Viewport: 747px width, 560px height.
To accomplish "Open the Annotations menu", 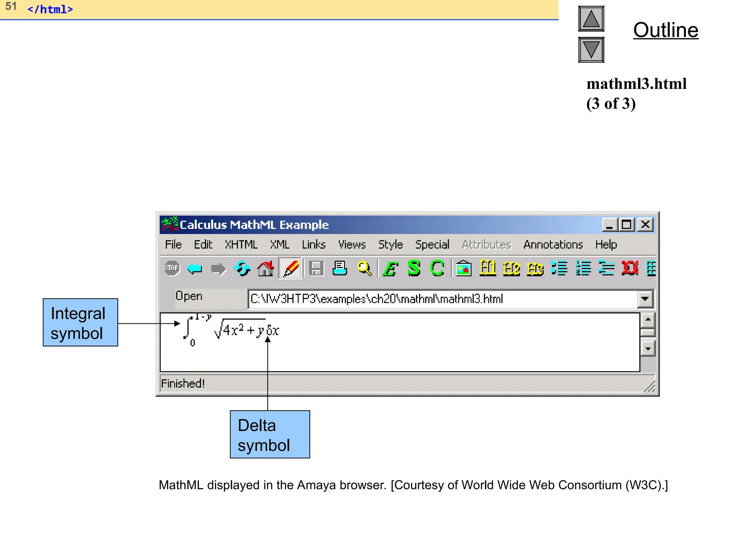I will pyautogui.click(x=553, y=245).
